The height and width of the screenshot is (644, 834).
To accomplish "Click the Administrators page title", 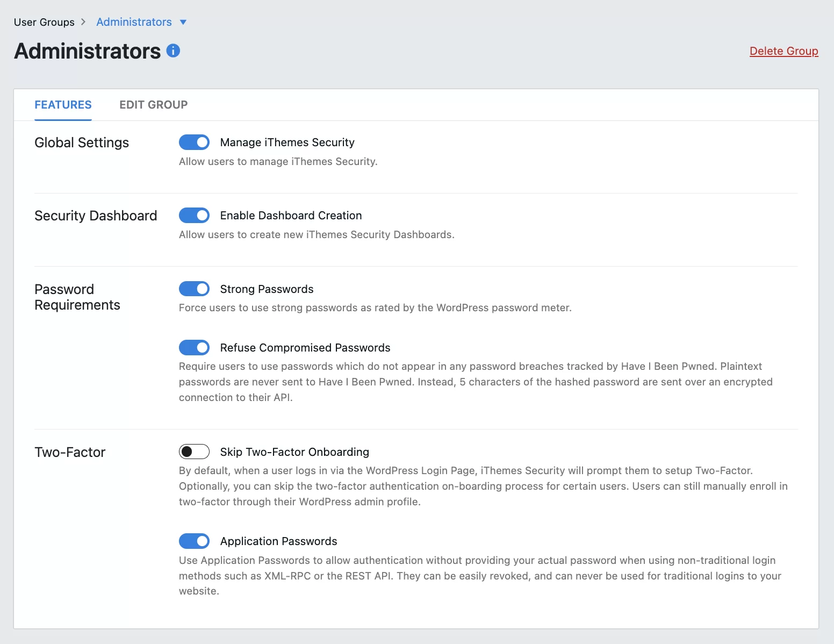I will click(88, 51).
